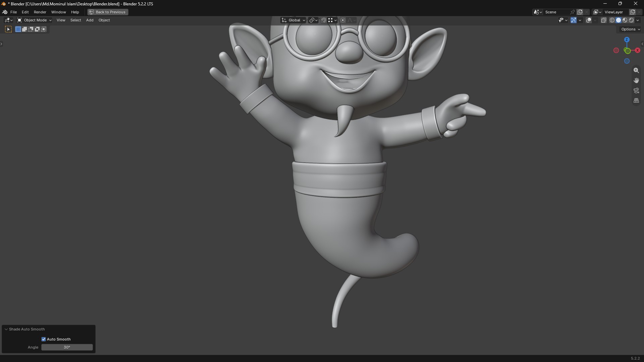The image size is (644, 362).
Task: Open the Object menu in header
Action: pyautogui.click(x=104, y=20)
